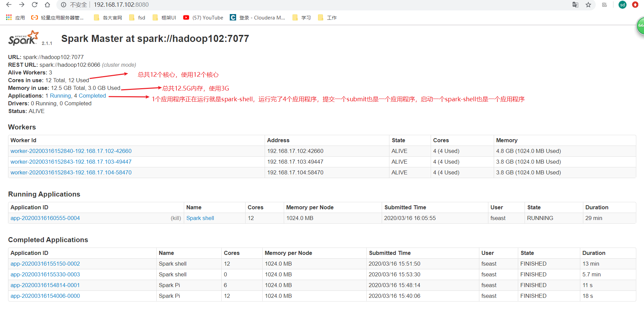Open the 学习 bookmark folder
Image resolution: width=644 pixels, height=328 pixels.
302,17
